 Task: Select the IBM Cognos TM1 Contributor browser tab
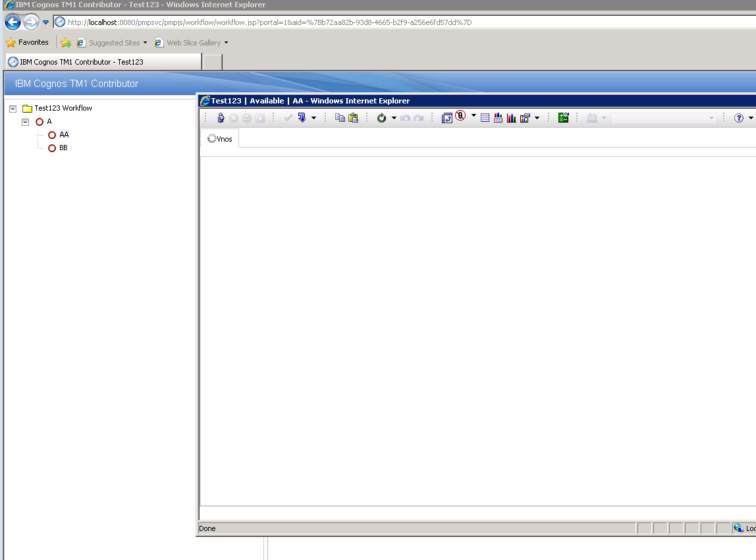[103, 62]
